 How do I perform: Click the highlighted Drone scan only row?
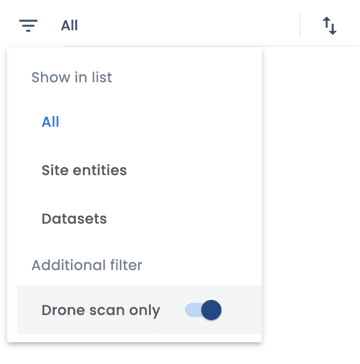(139, 310)
